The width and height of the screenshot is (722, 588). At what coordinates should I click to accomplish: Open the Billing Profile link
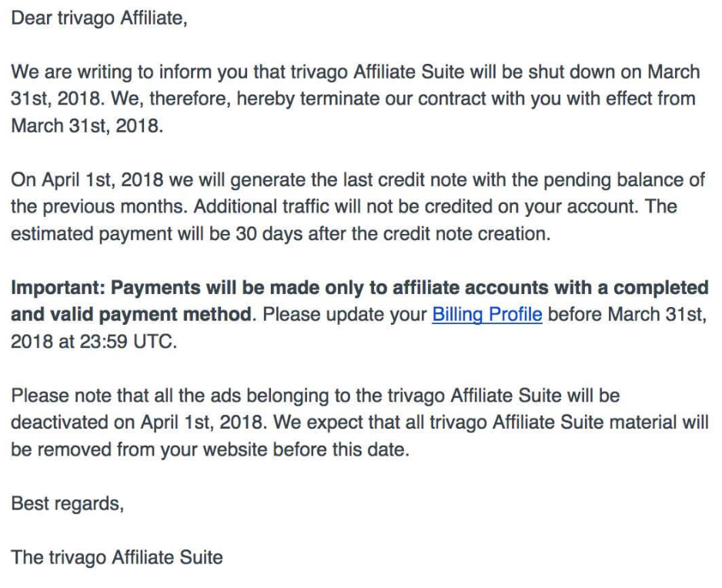[x=486, y=315]
